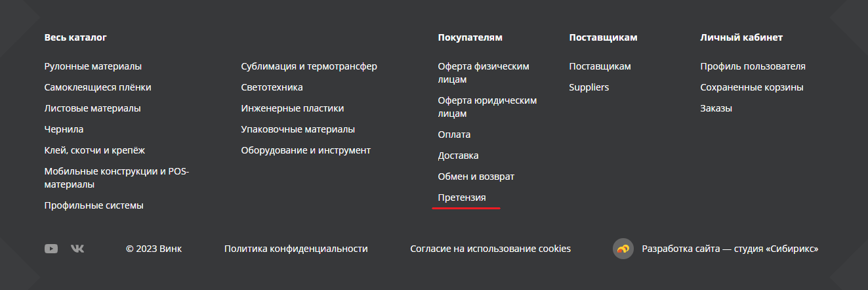Open the Чернила category

pos(64,129)
